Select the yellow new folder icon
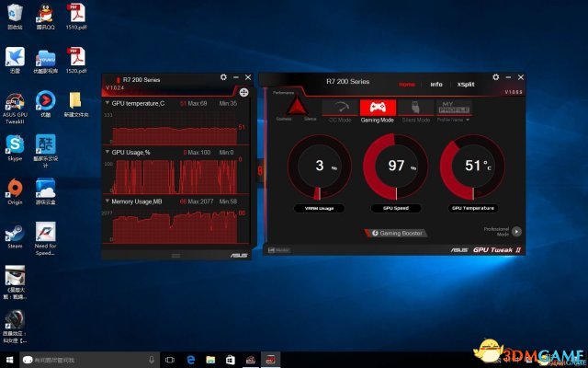Screen dimensions: 588x368 tap(76, 104)
